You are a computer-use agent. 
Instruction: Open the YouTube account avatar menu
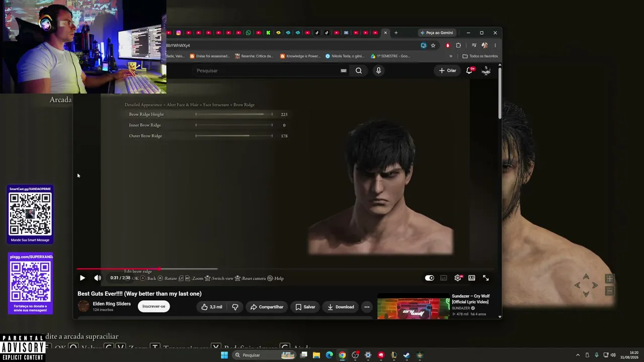pyautogui.click(x=486, y=70)
